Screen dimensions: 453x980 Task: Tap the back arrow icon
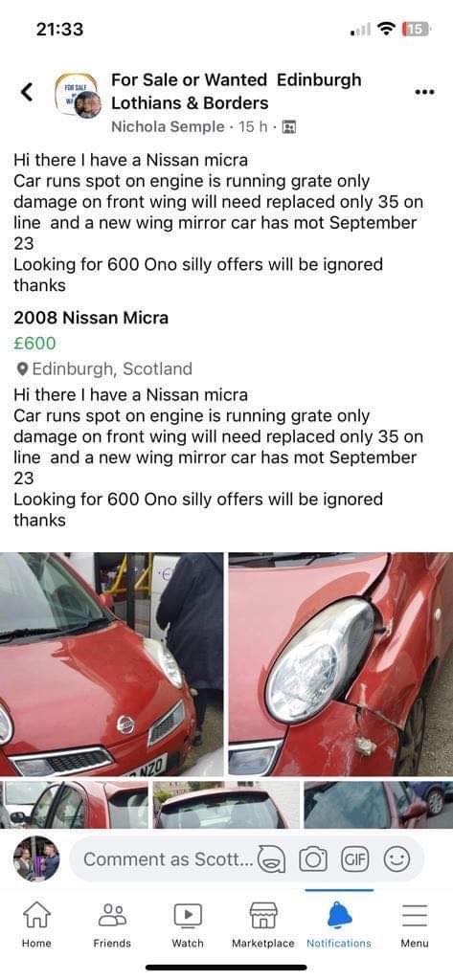[26, 92]
